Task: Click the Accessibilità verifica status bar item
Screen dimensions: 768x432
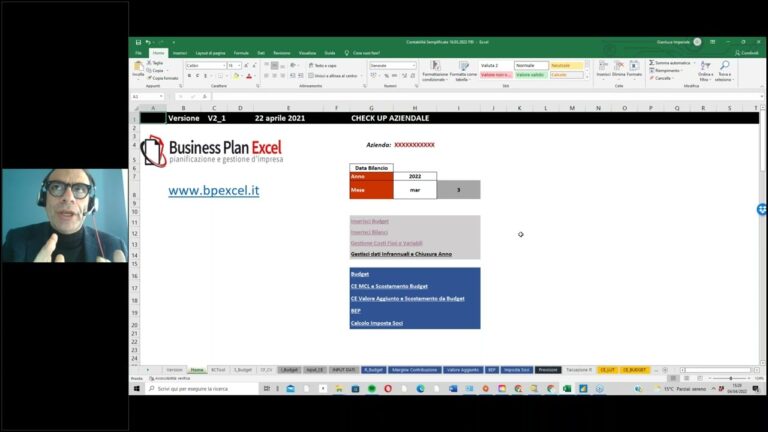Action: click(169, 378)
